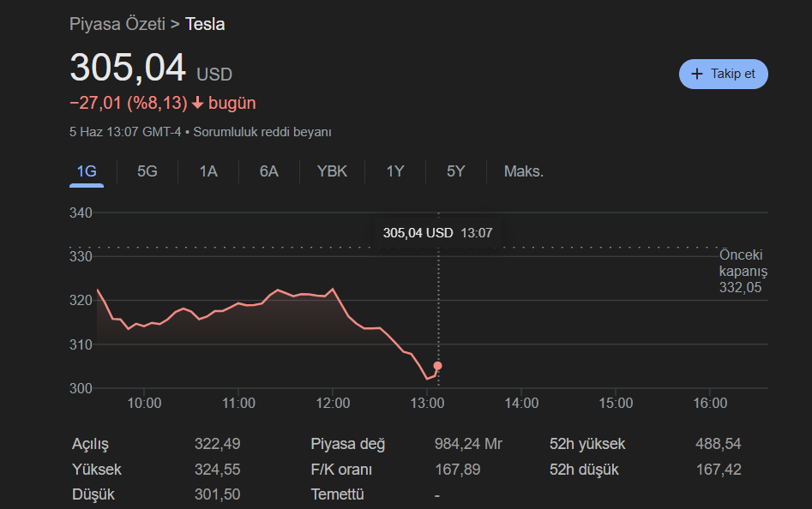This screenshot has height=509, width=812.
Task: Click the Önceki kapanış label on chart
Action: tap(742, 263)
